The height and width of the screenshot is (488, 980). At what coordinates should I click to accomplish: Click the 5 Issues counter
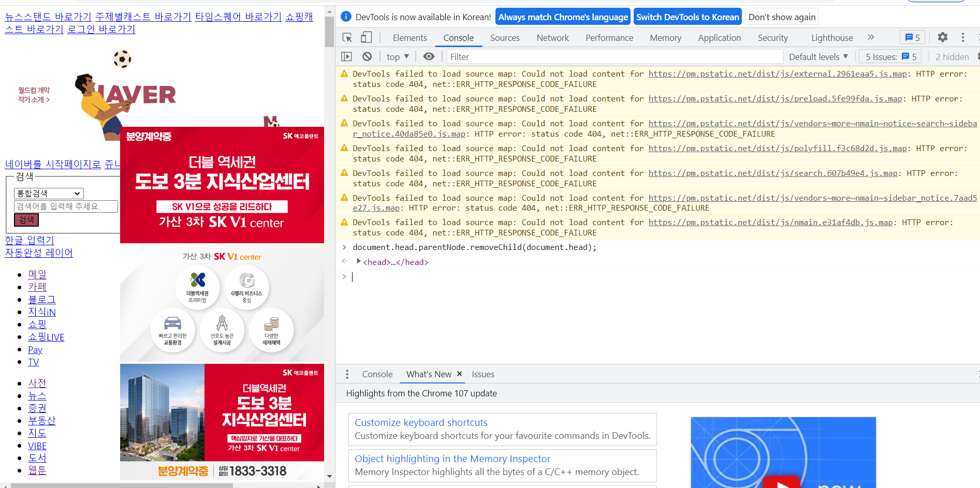[x=890, y=56]
